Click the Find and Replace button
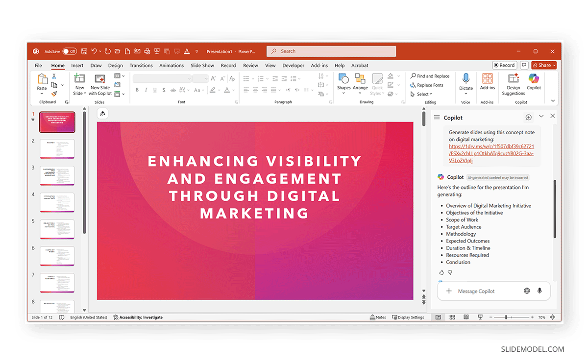Viewport: 588px width, 364px height. (x=430, y=76)
